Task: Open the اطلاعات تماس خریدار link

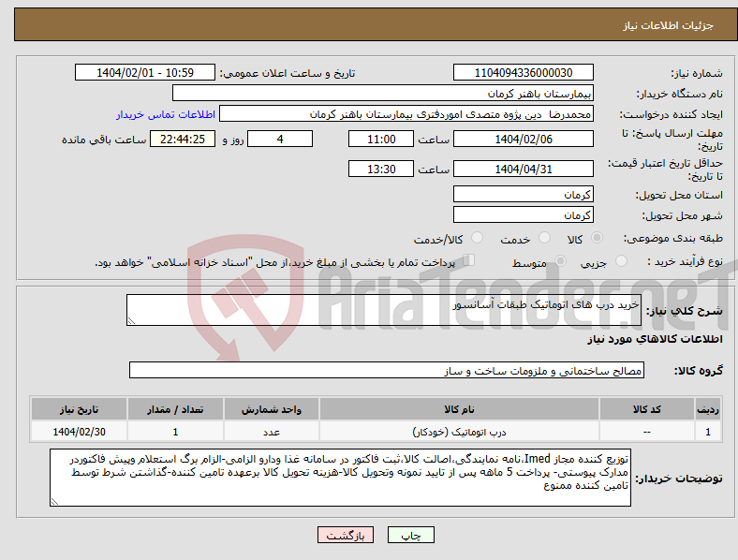Action: pos(166,114)
